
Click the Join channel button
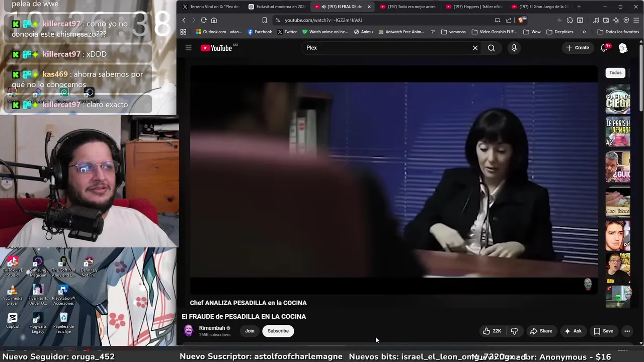[250, 331]
